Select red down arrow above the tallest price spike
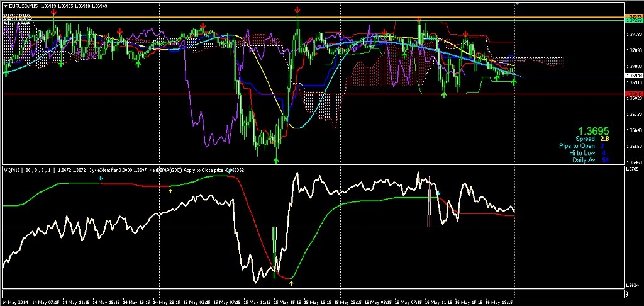The image size is (644, 306). [297, 9]
